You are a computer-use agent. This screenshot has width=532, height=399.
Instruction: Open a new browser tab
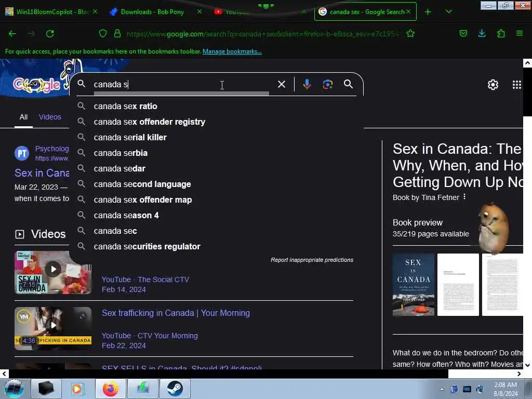(x=428, y=12)
